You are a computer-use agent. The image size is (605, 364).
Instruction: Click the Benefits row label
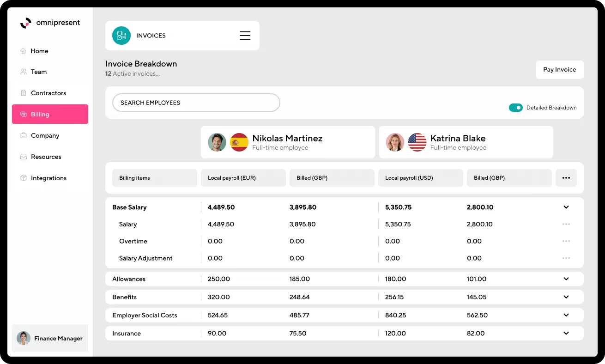coord(125,297)
